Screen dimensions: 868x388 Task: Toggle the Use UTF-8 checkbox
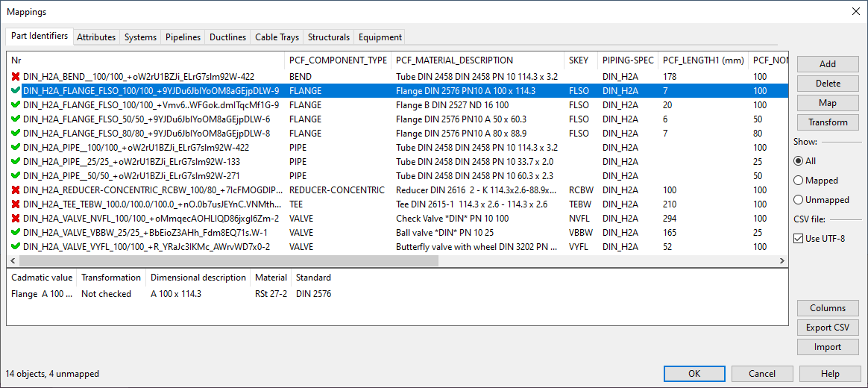click(x=799, y=239)
